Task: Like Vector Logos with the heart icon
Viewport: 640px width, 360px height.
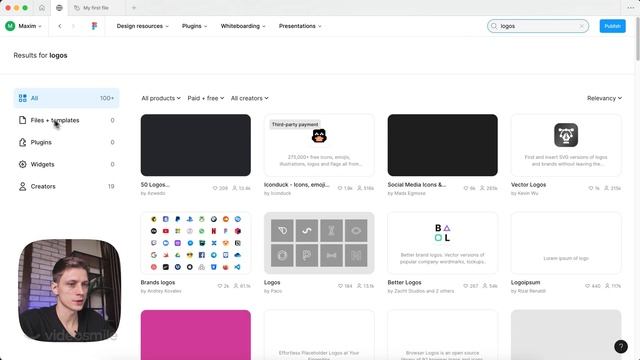Action: (591, 188)
